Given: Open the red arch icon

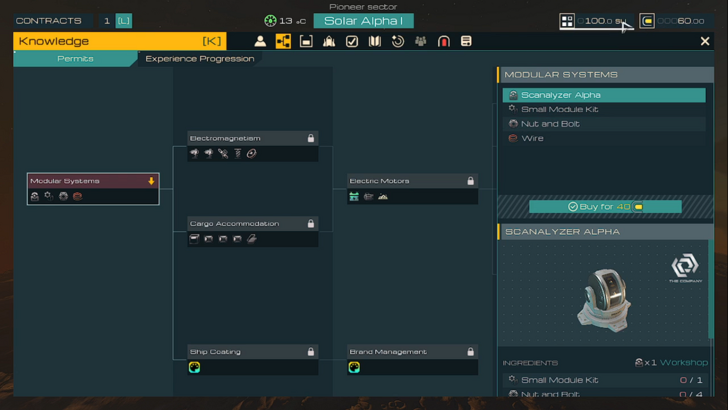Looking at the screenshot, I should coord(444,41).
